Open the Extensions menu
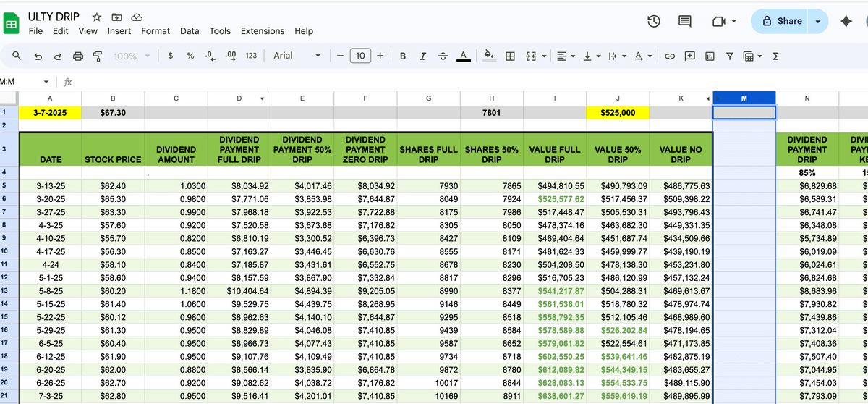868x404 pixels. click(x=263, y=31)
